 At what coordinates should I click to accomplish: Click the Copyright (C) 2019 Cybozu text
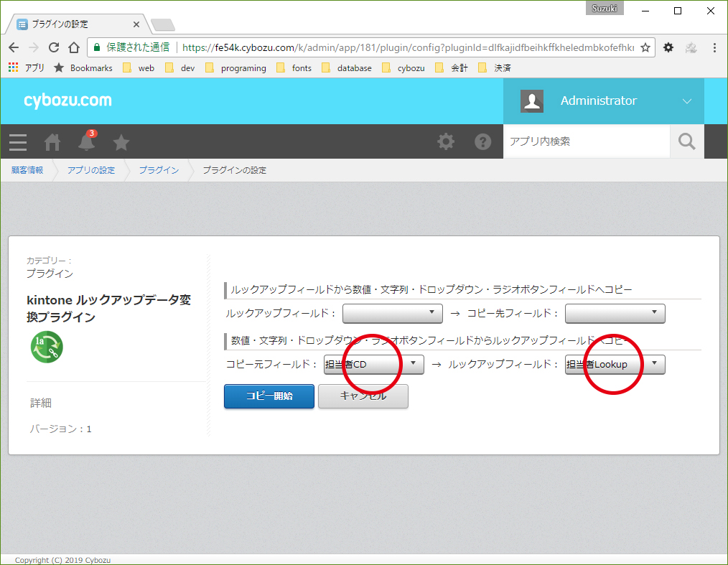(x=62, y=560)
